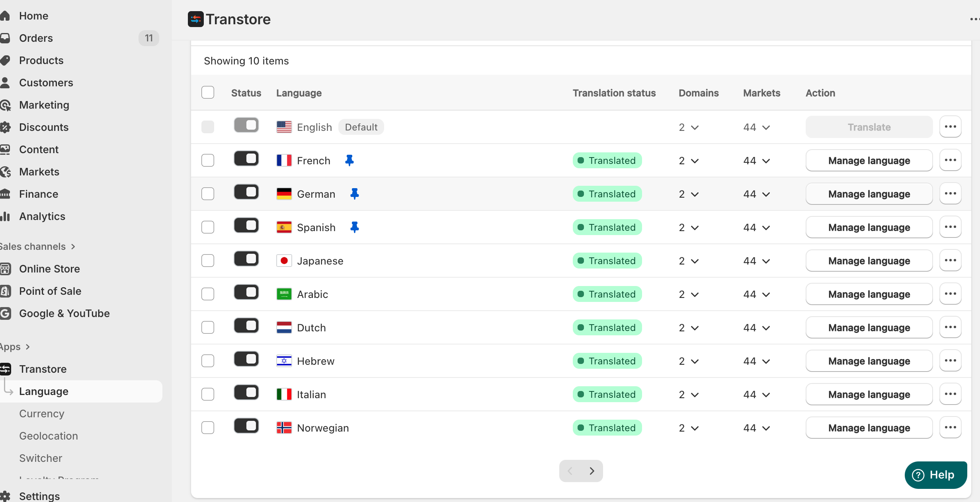Viewport: 980px width, 502px height.
Task: Click the pin icon next to French
Action: click(349, 160)
